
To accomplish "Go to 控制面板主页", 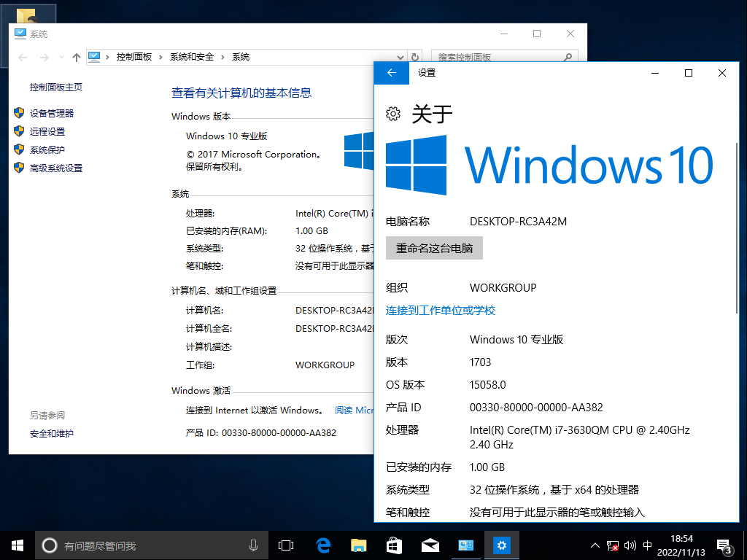I will pos(55,87).
